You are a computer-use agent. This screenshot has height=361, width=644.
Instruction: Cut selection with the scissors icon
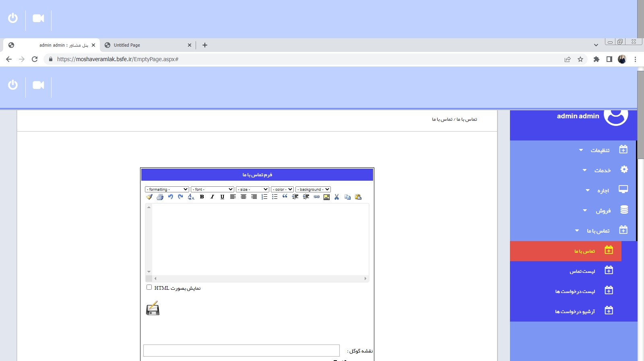(336, 197)
